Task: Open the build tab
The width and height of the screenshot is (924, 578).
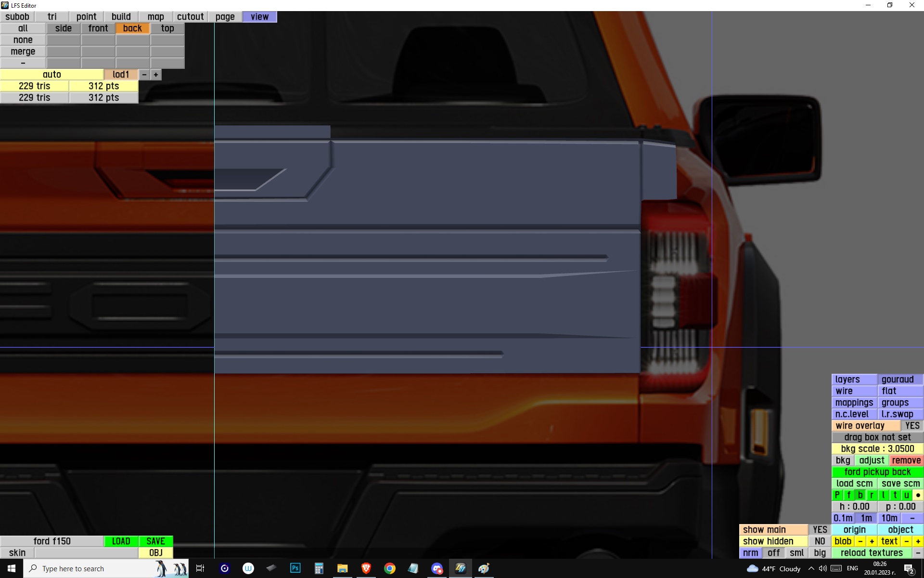Action: tap(121, 17)
